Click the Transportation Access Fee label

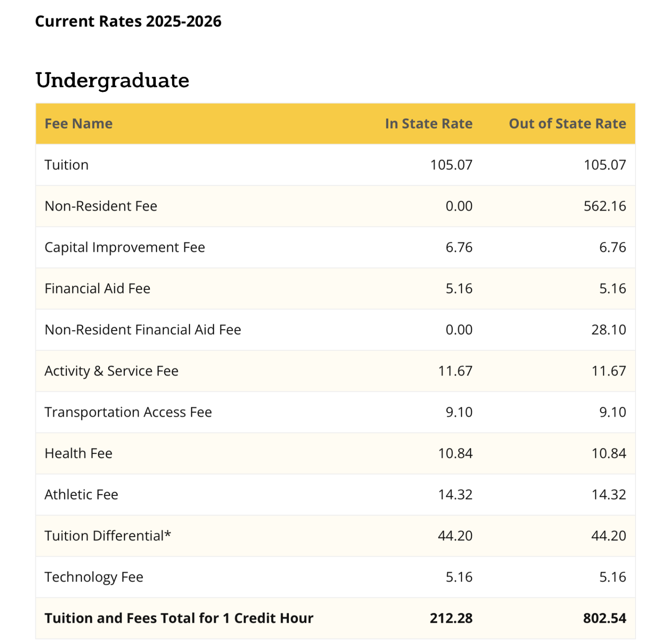pos(128,412)
